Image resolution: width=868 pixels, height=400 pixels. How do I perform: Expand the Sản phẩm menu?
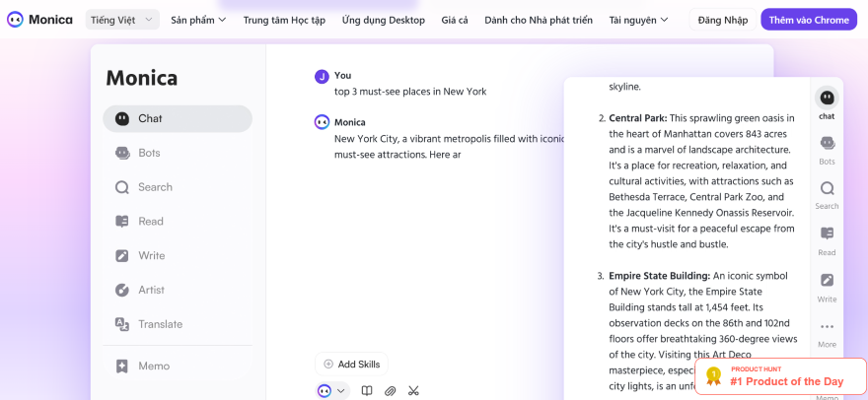coord(198,20)
